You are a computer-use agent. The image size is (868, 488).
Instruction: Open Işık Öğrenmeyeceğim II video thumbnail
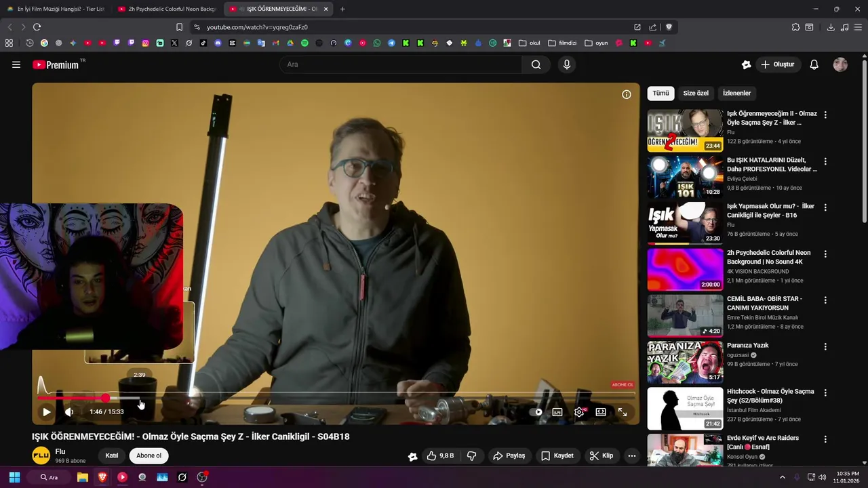click(685, 131)
